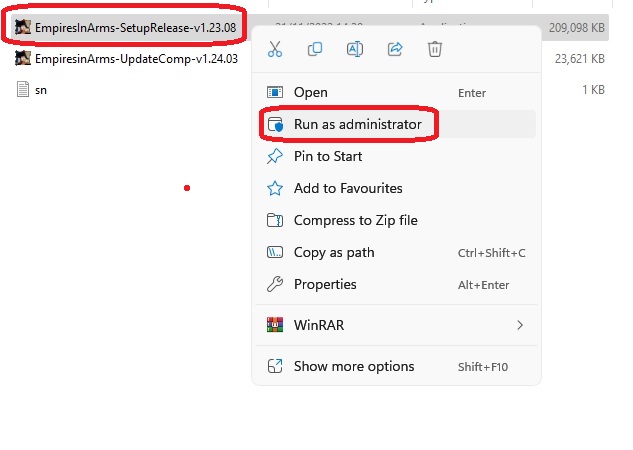Image resolution: width=633 pixels, height=450 pixels.
Task: Click the Delete trash icon
Action: (x=435, y=49)
